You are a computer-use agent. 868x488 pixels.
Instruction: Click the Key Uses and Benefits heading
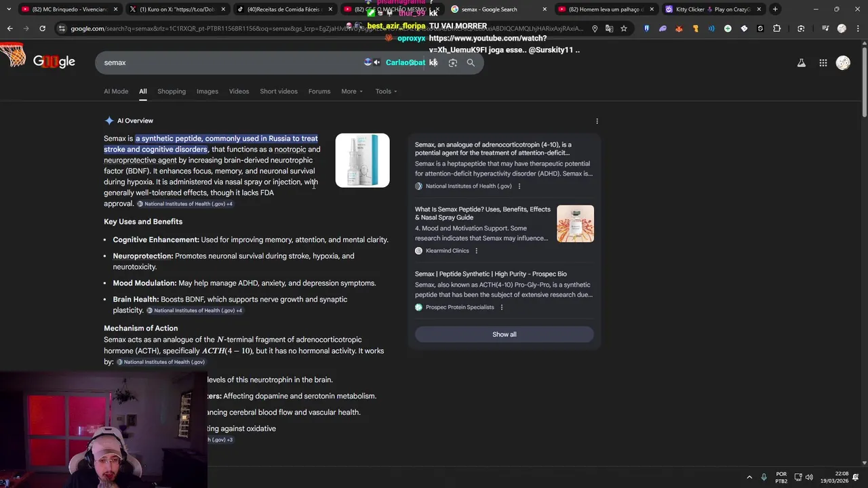(x=143, y=222)
